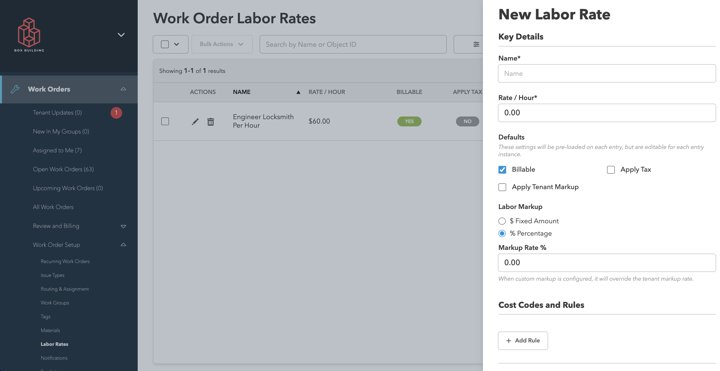
Task: Click the Name input field
Action: point(607,73)
